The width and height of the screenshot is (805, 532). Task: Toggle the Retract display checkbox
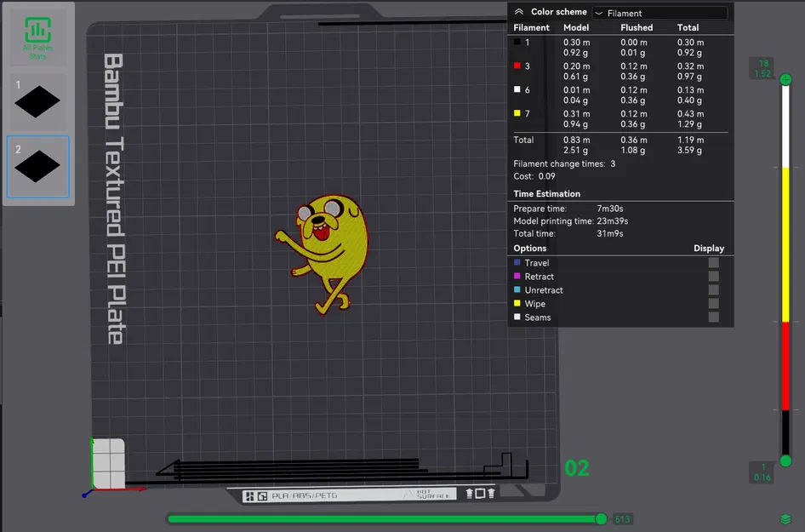pos(712,277)
